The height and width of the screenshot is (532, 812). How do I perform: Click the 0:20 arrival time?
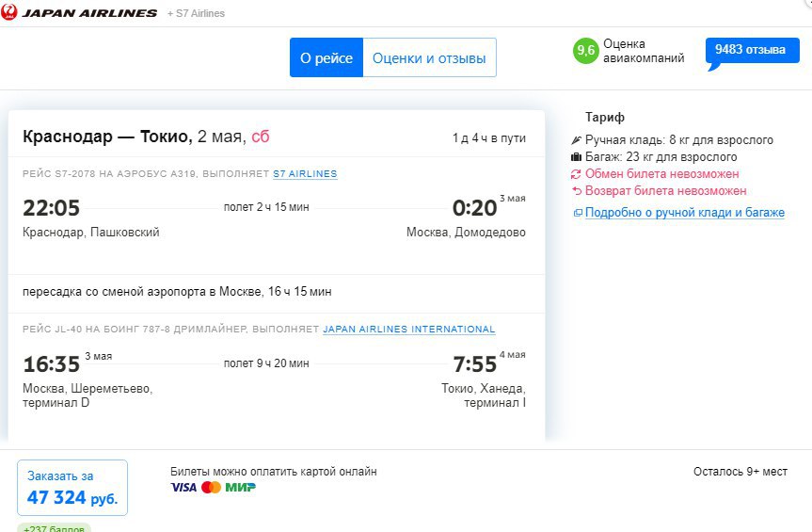tap(474, 208)
